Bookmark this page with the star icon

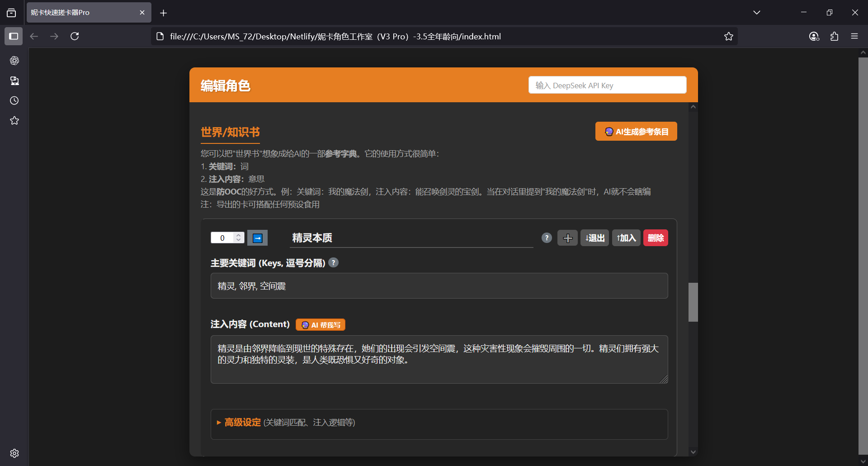(728, 36)
